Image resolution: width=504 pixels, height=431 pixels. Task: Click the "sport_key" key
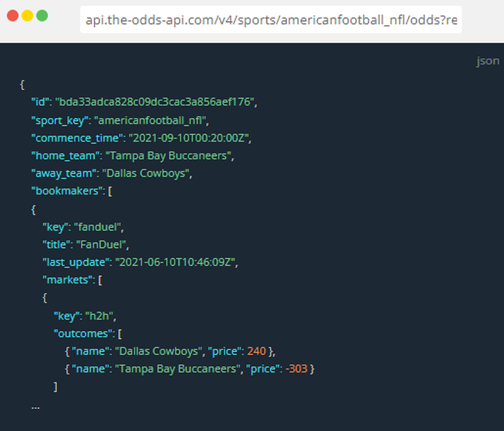point(59,120)
